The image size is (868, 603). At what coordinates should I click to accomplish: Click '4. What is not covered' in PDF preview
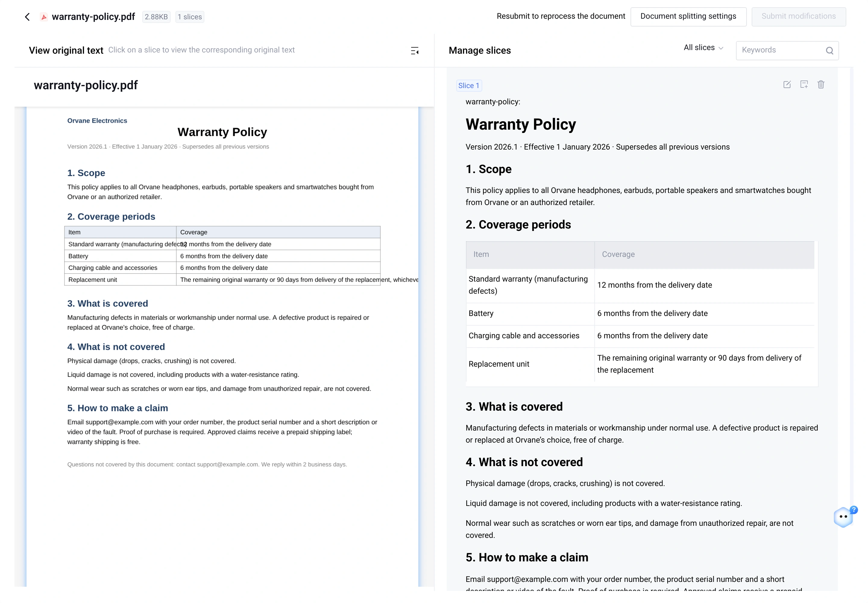(x=116, y=347)
